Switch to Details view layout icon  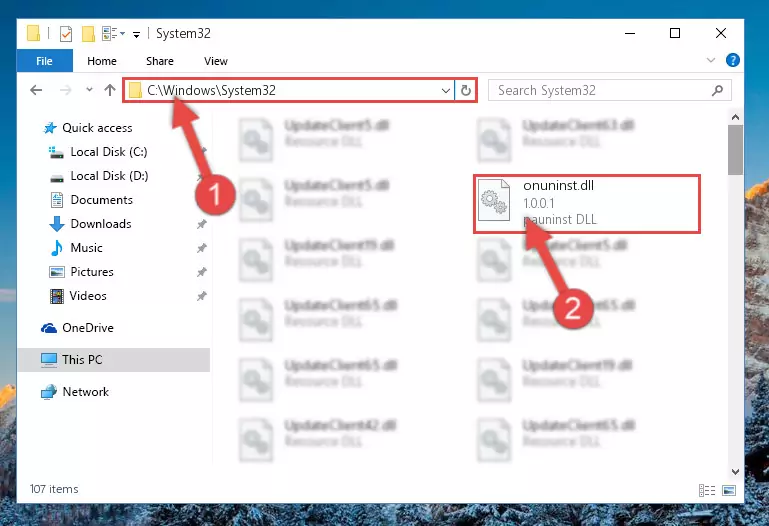(707, 490)
